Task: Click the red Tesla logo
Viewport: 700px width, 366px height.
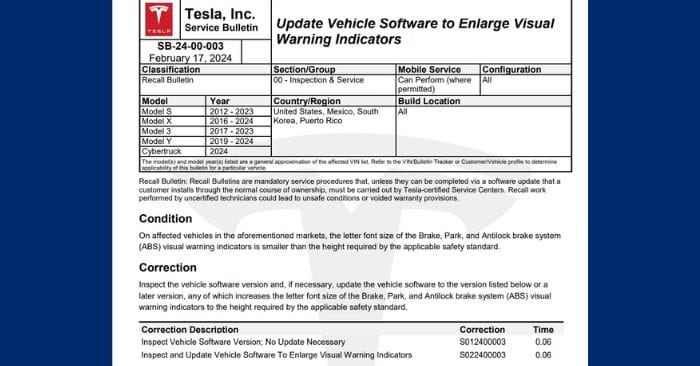Action: coord(158,20)
